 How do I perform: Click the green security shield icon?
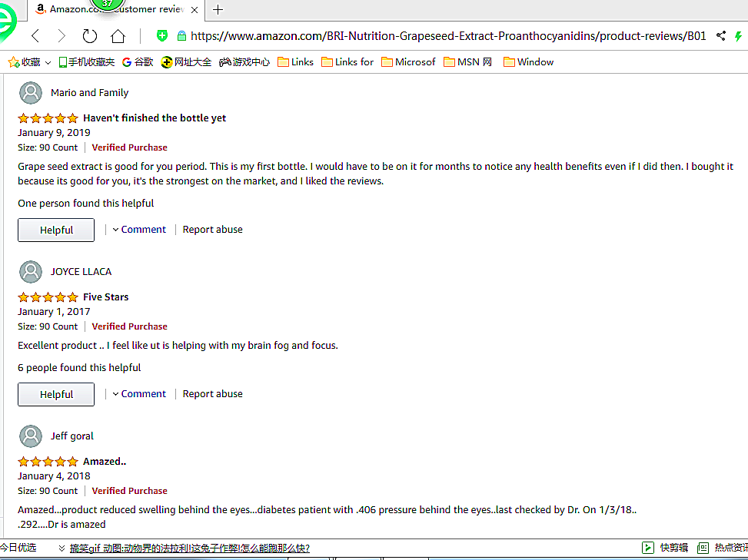162,35
